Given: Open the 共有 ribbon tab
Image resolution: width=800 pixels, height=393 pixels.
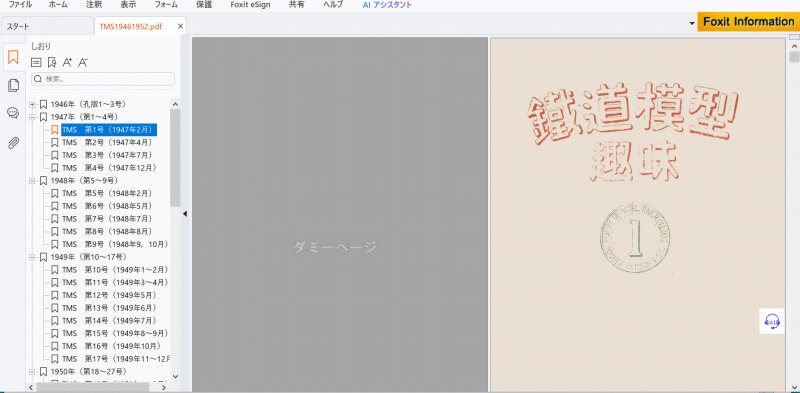Looking at the screenshot, I should point(297,5).
